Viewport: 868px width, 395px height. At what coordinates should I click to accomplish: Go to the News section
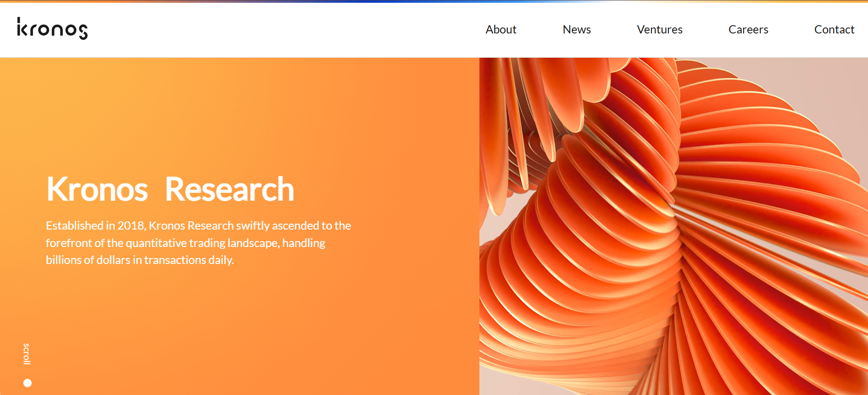coord(577,29)
